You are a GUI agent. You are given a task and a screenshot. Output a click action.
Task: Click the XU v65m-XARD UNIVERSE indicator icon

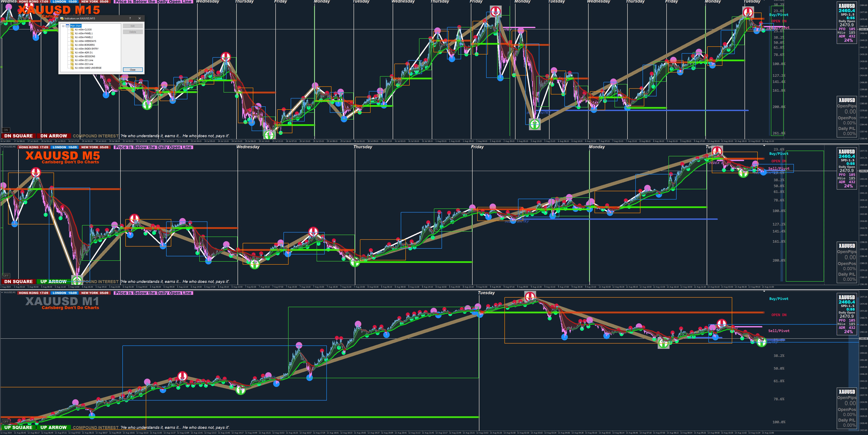72,68
